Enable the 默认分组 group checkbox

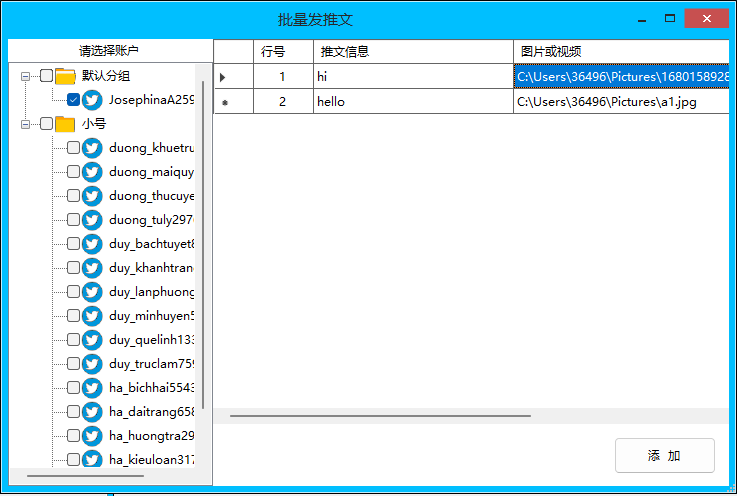pos(46,76)
